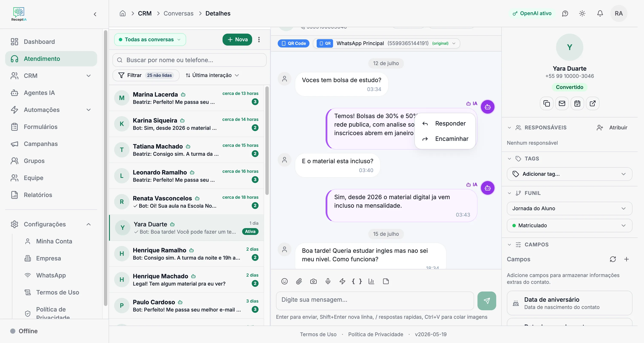The height and width of the screenshot is (343, 644).
Task: Open the Adicionar tag dropdown
Action: 569,174
